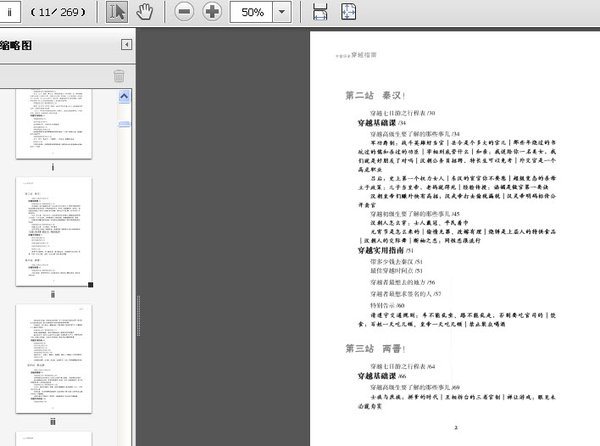Image resolution: width=600 pixels, height=446 pixels.
Task: Activate the hand pan tool
Action: coord(145,12)
